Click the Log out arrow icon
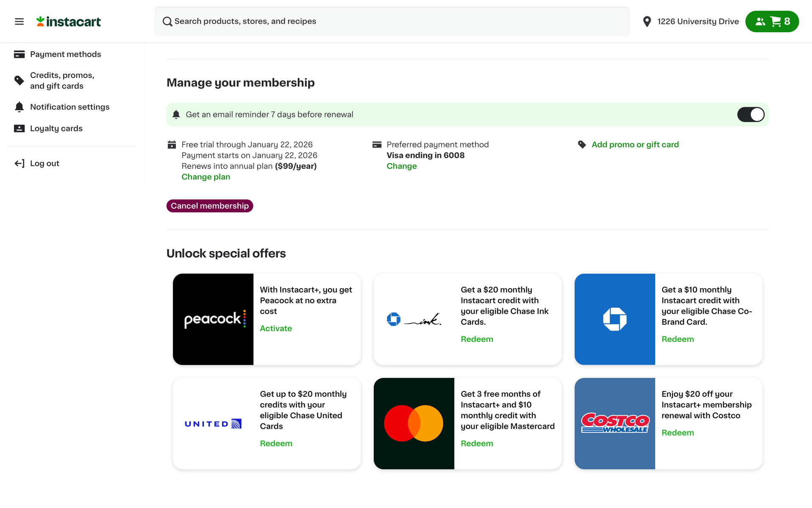This screenshot has width=812, height=508. click(19, 163)
